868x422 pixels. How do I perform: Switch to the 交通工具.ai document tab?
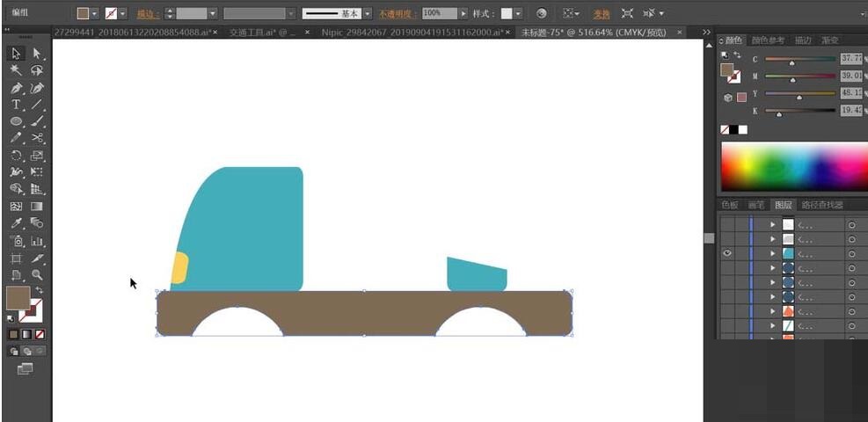point(263,33)
